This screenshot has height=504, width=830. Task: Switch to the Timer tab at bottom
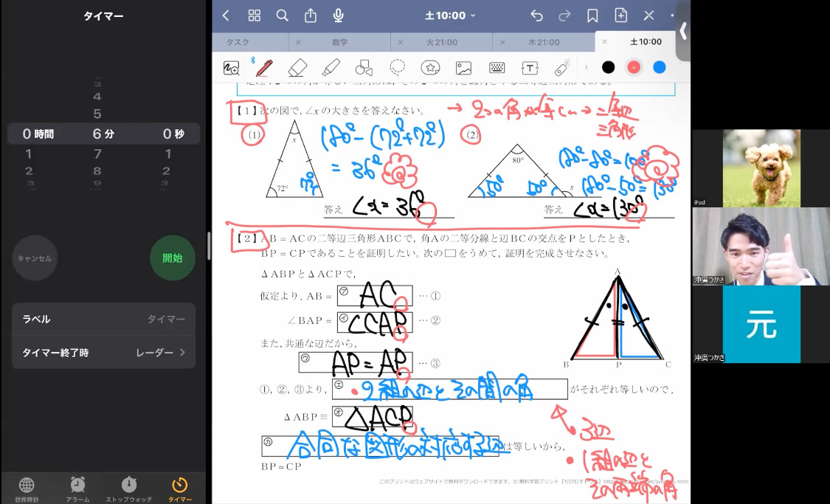(180, 489)
